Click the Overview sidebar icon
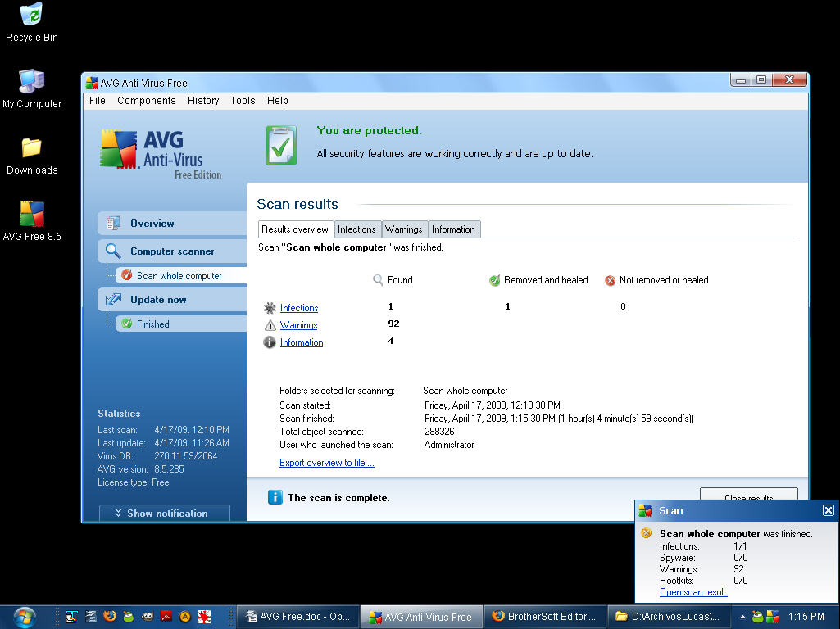This screenshot has width=840, height=629. [113, 224]
